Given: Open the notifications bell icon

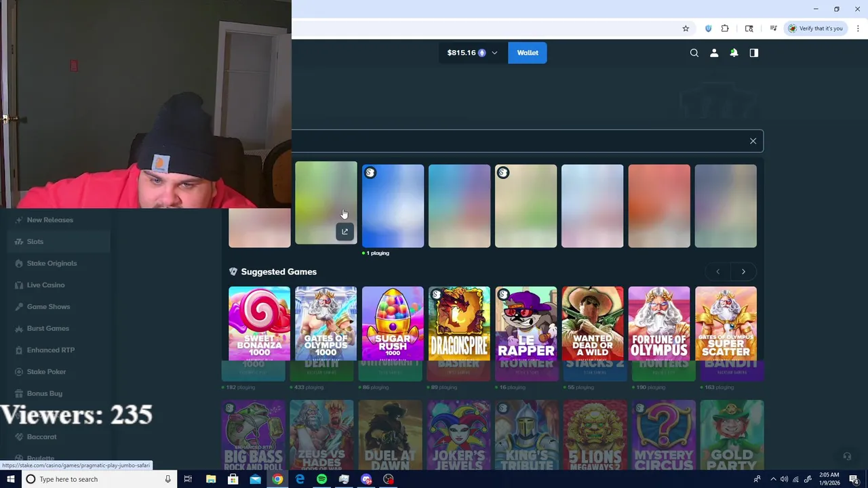Looking at the screenshot, I should click(734, 53).
